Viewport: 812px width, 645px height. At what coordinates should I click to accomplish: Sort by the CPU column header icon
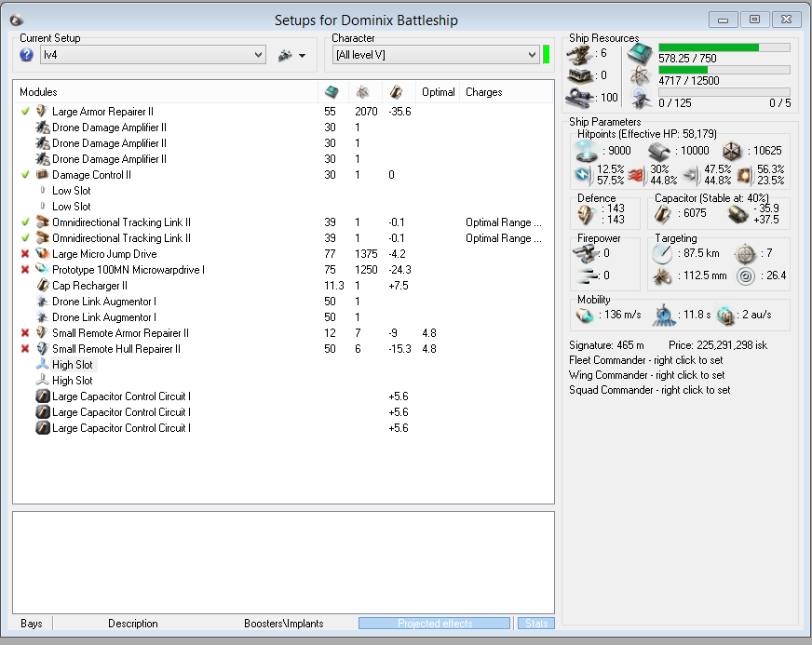[x=332, y=92]
